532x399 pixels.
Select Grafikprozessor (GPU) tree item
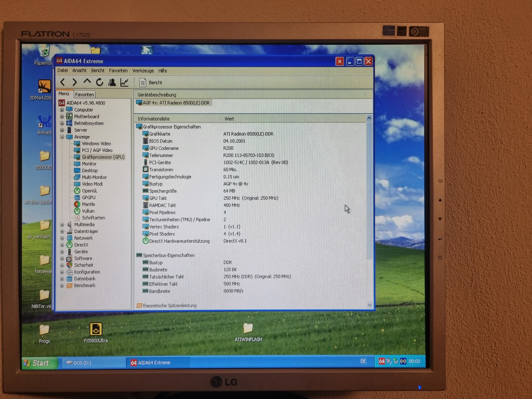point(103,157)
